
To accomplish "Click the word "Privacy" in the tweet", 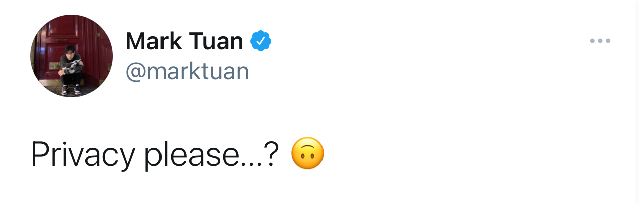I will [82, 154].
